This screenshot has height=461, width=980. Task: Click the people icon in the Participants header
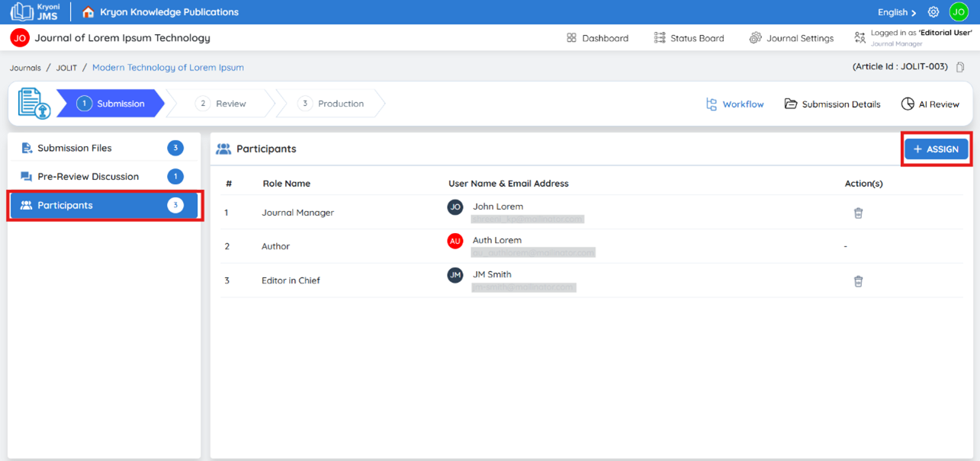pos(223,149)
